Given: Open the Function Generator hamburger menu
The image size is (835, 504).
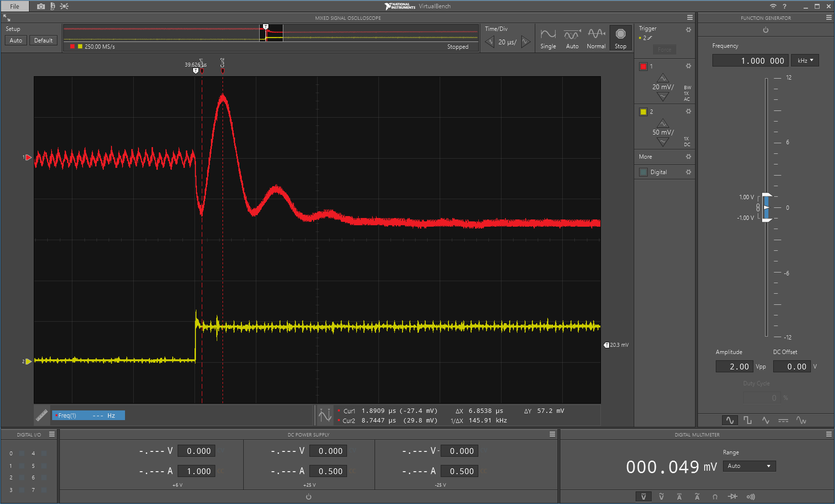Looking at the screenshot, I should click(x=829, y=17).
